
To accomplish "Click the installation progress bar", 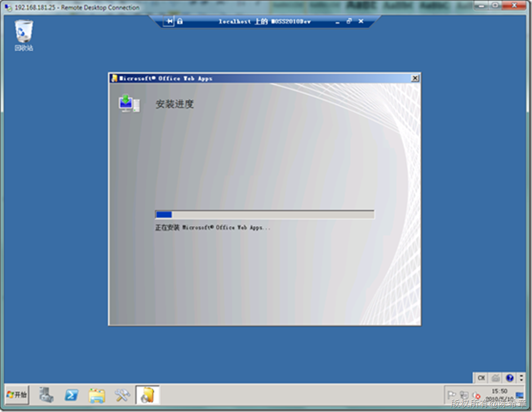I will [264, 215].
